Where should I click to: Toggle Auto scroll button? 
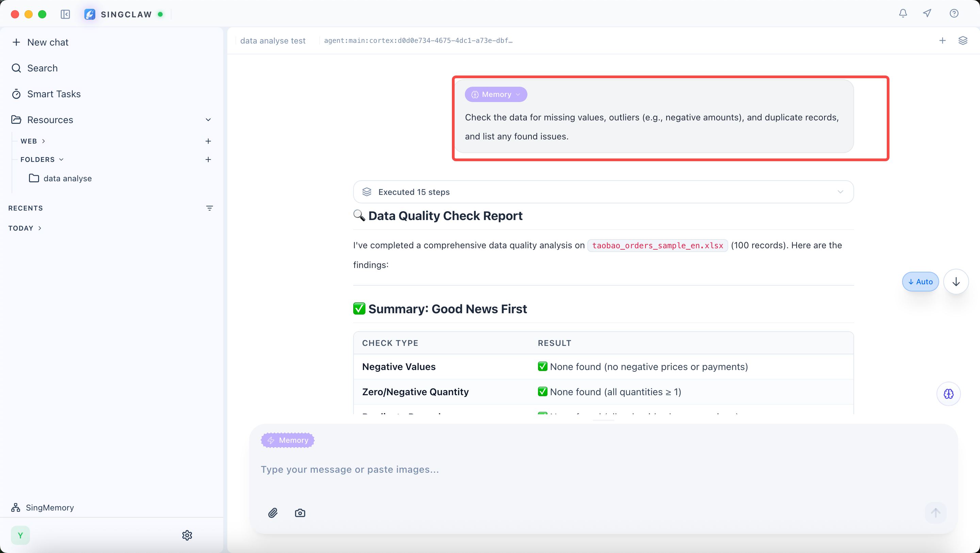[920, 282]
